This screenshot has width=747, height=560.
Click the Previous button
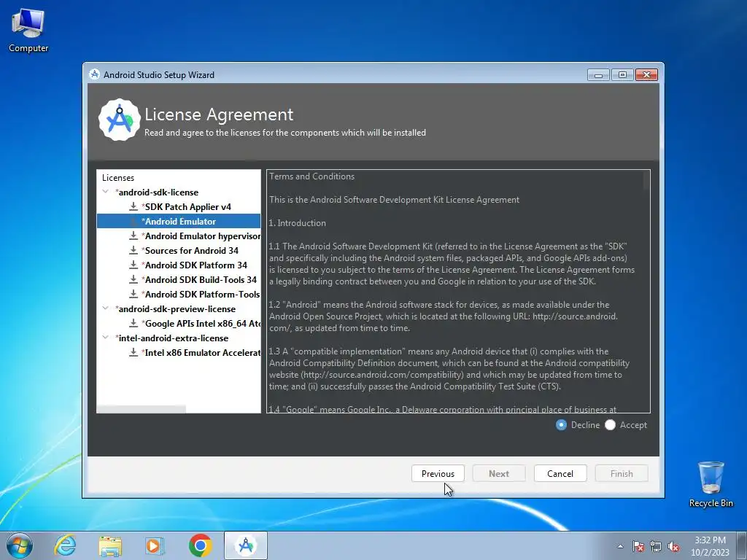(438, 473)
